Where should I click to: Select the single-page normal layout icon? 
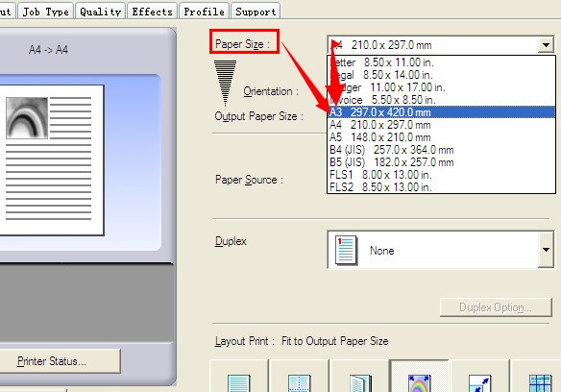point(238,383)
